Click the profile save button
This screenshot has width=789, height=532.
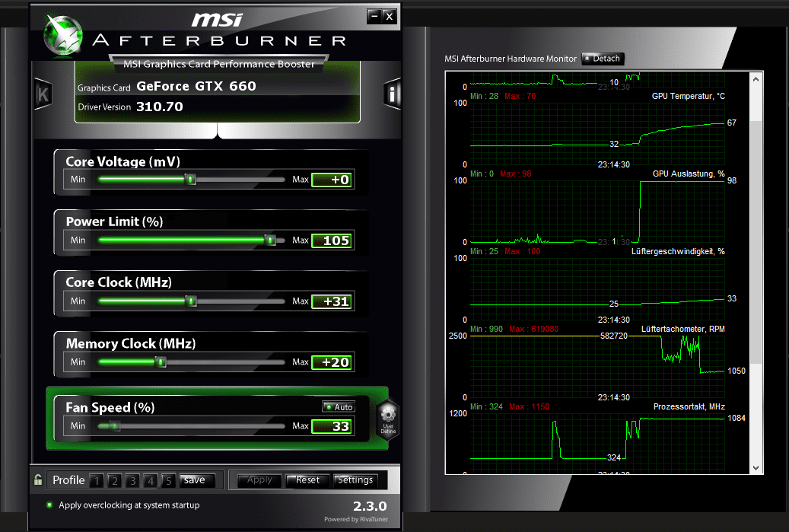(197, 480)
